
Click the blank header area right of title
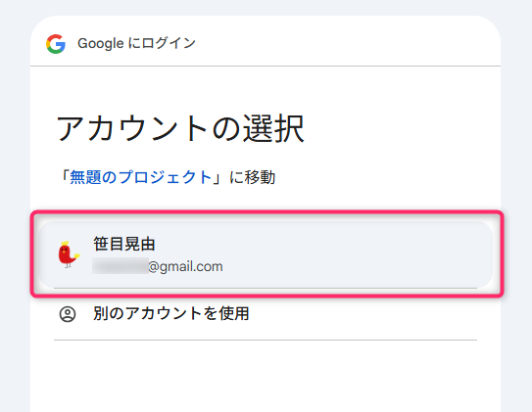pyautogui.click(x=346, y=43)
